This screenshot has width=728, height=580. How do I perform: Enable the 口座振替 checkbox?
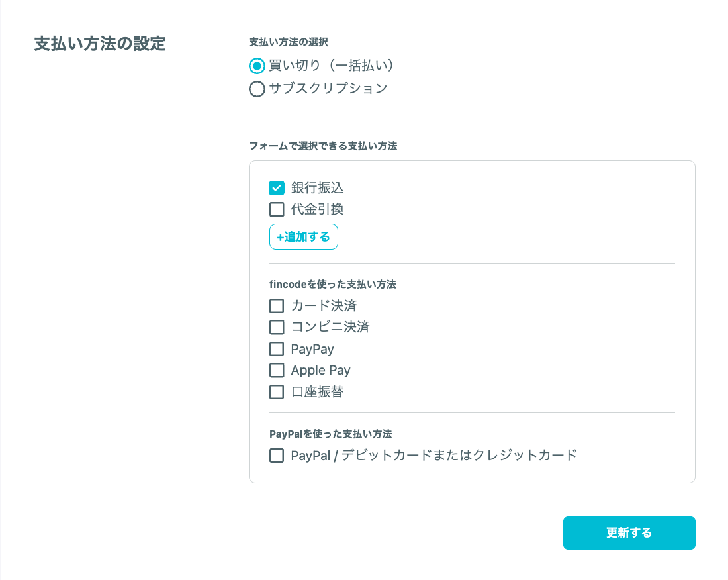(277, 392)
